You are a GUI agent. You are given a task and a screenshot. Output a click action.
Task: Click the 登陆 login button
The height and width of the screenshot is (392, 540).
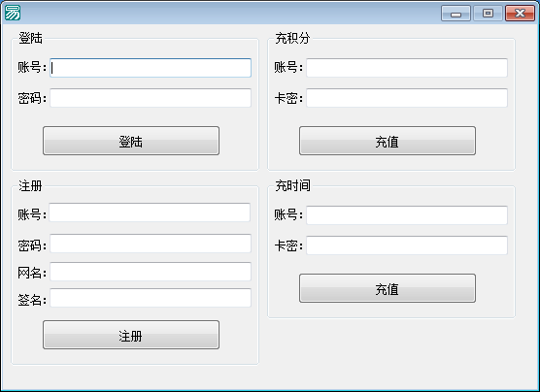131,141
